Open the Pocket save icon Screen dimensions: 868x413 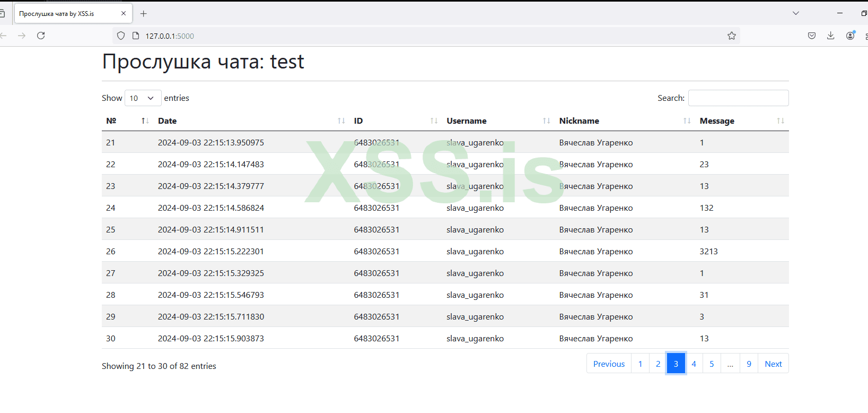(x=811, y=36)
